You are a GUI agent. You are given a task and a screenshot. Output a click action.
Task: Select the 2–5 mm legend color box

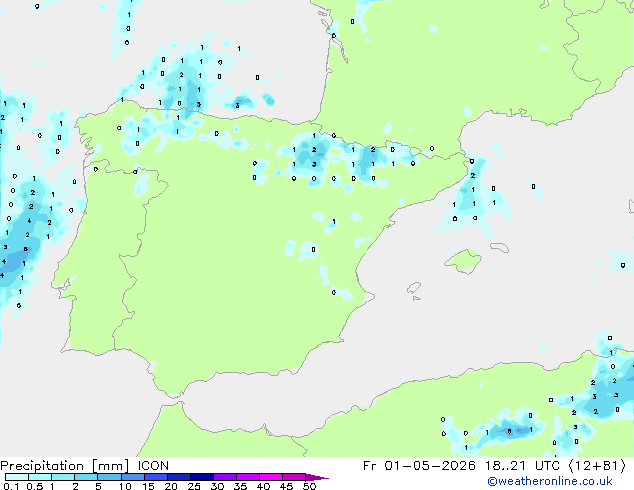point(86,477)
